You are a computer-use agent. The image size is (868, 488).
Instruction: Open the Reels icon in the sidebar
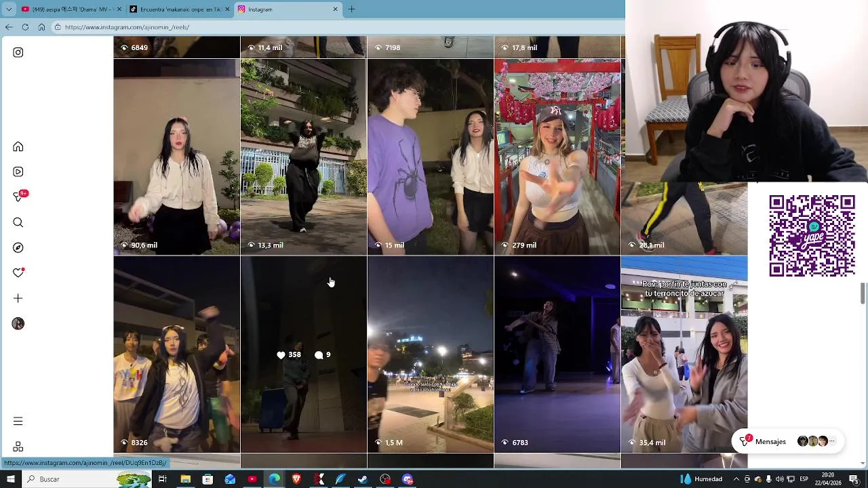(18, 171)
